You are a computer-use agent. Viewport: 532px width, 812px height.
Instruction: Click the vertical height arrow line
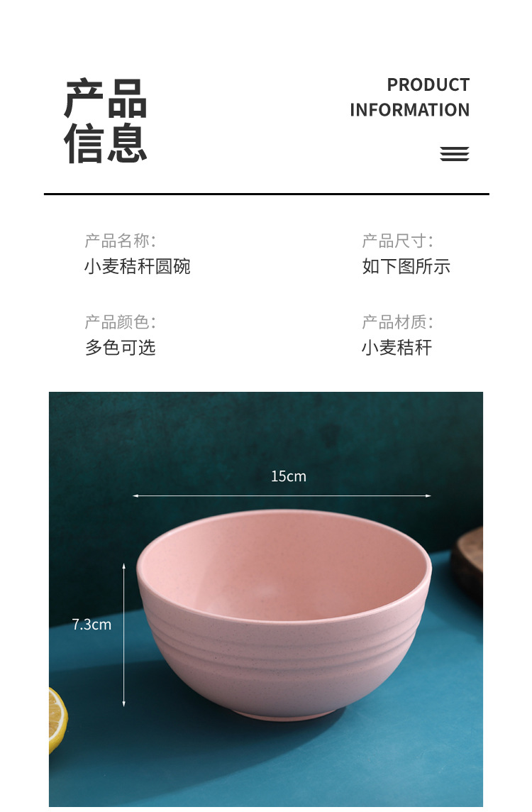click(x=123, y=635)
